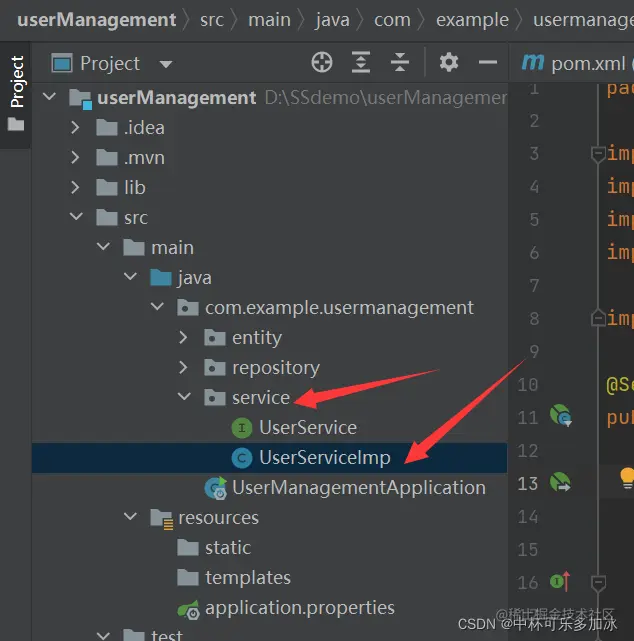Expand the repository package
The image size is (634, 641).
183,368
